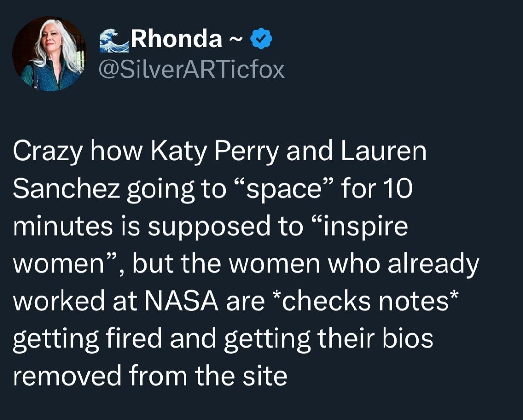The image size is (523, 420).
Task: Click the word removed in tweet
Action: (67, 376)
